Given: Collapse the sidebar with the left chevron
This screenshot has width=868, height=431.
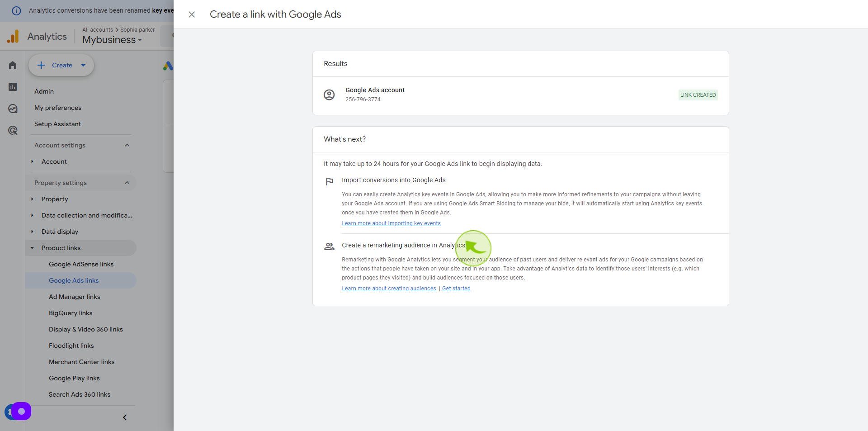Looking at the screenshot, I should (125, 417).
